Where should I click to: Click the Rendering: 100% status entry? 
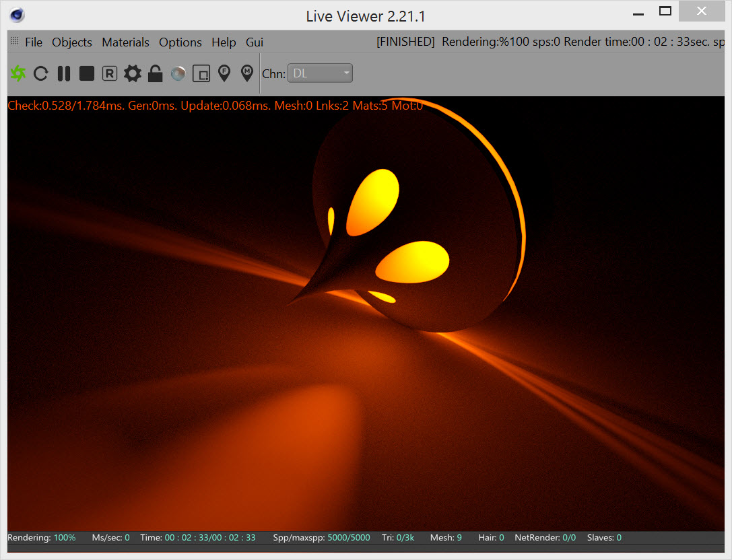click(42, 538)
